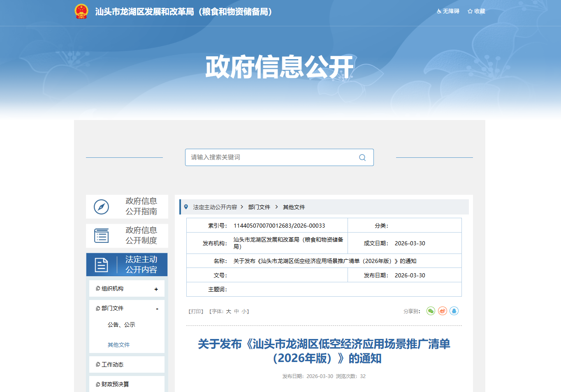This screenshot has width=561, height=392.
Task: Click the keyword search input field
Action: click(x=271, y=157)
